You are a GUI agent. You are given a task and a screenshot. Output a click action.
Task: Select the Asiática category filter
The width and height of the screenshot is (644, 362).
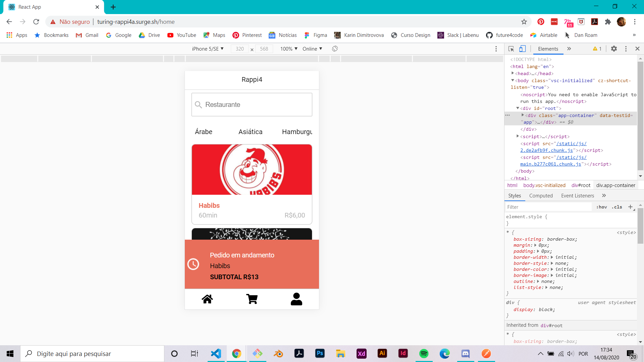point(250,132)
